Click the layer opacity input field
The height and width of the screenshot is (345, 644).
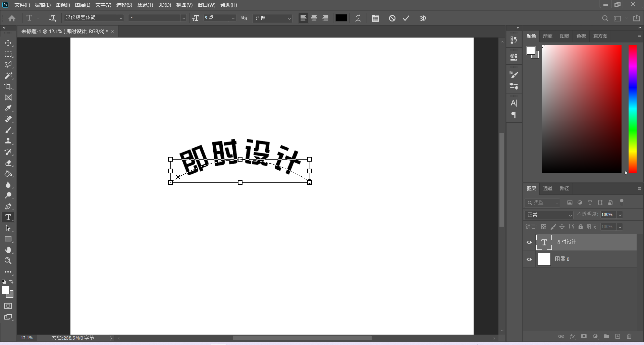(607, 215)
